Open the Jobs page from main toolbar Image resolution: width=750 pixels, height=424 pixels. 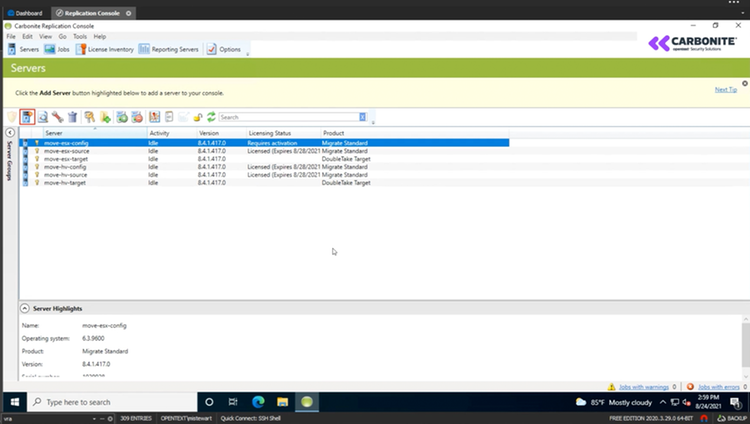(57, 49)
